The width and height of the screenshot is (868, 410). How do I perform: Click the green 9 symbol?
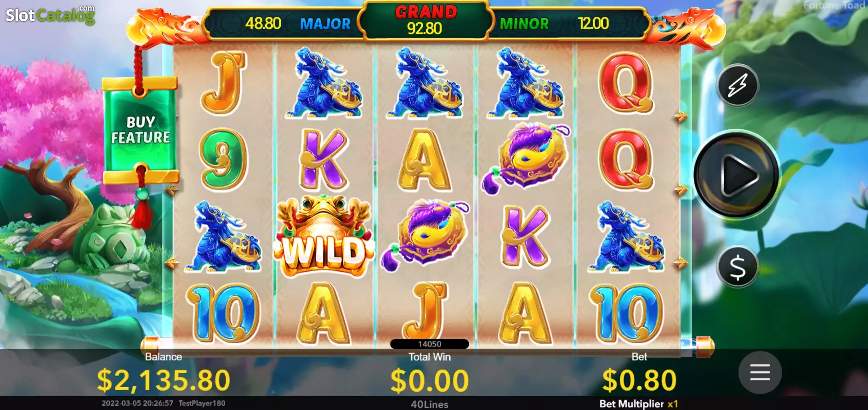(x=223, y=159)
